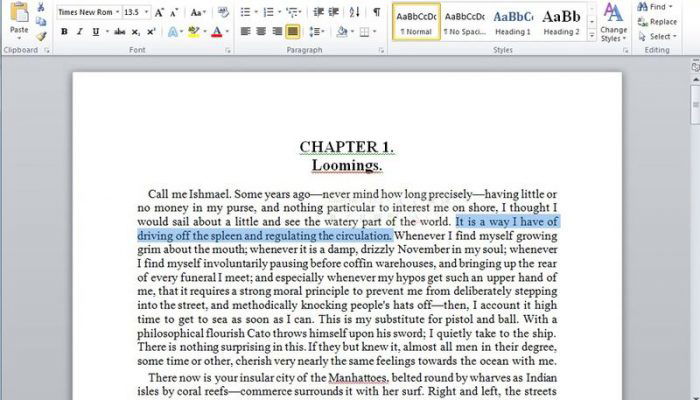Screen dimensions: 700x400
Task: Cut selection with the scissors icon
Action: (x=41, y=7)
